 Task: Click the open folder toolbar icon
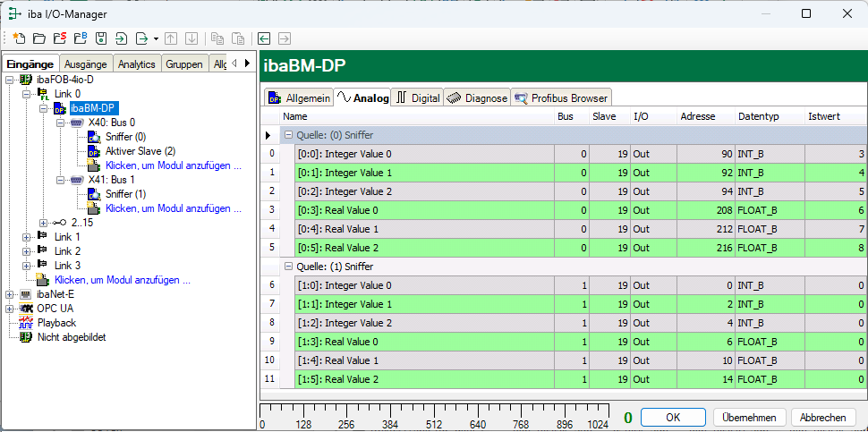pyautogui.click(x=38, y=38)
